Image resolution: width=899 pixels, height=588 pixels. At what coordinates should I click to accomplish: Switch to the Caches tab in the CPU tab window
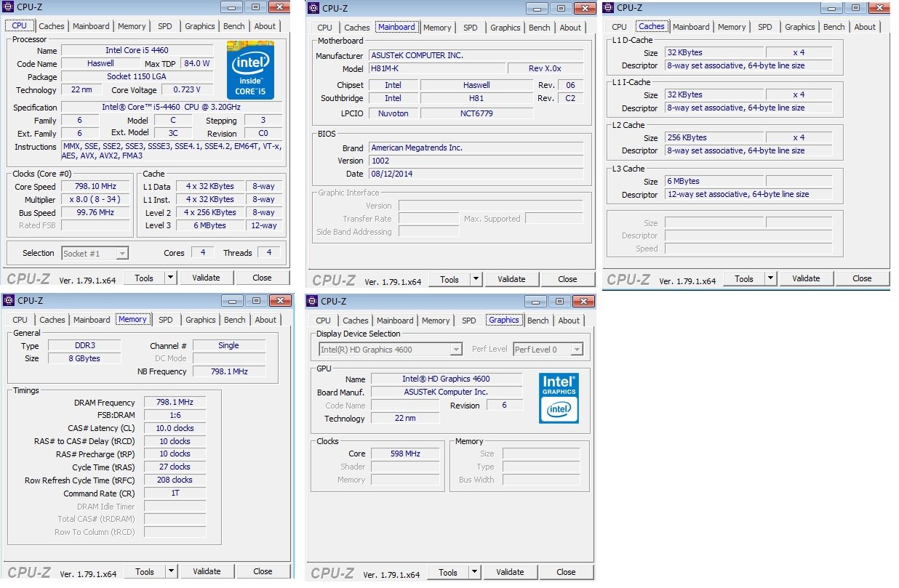click(x=52, y=26)
